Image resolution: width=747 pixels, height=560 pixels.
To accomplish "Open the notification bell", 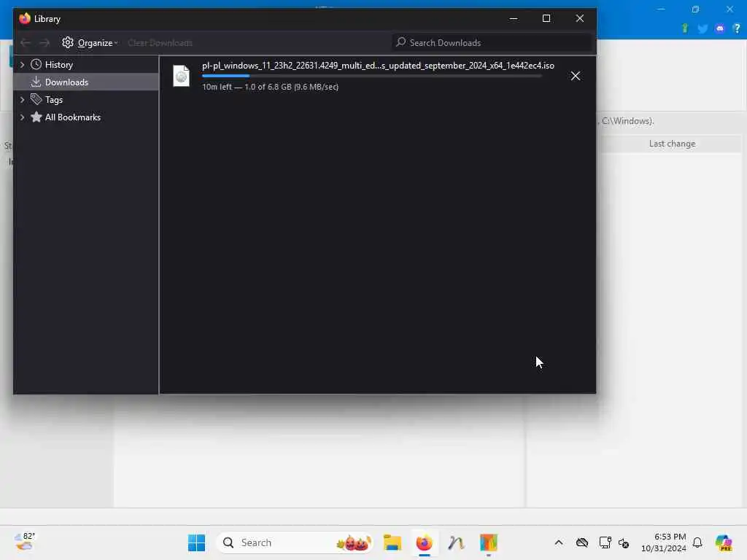I will coord(697,542).
